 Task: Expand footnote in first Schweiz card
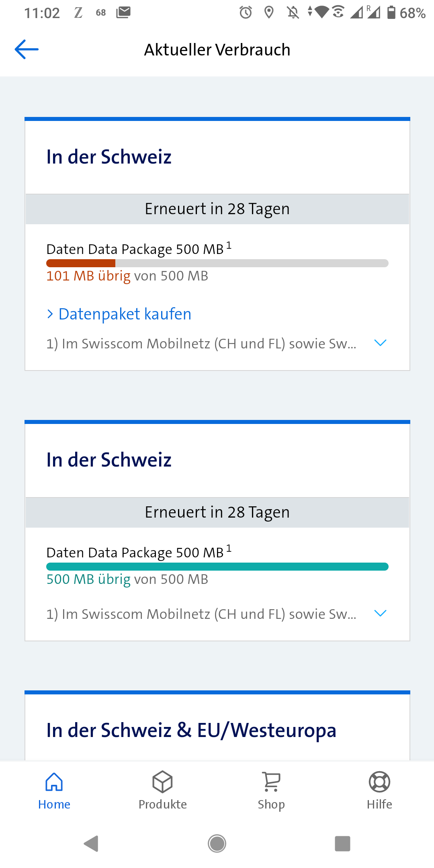[380, 343]
